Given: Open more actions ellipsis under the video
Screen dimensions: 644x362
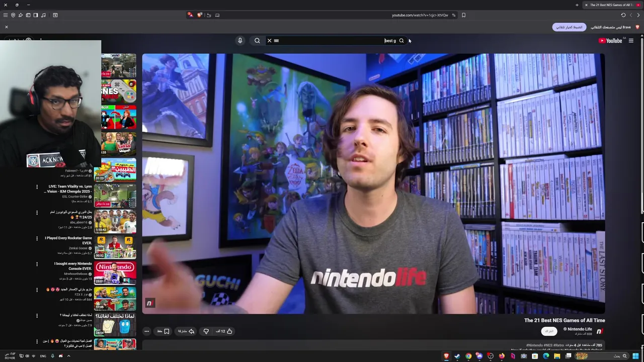Looking at the screenshot, I should [x=146, y=331].
